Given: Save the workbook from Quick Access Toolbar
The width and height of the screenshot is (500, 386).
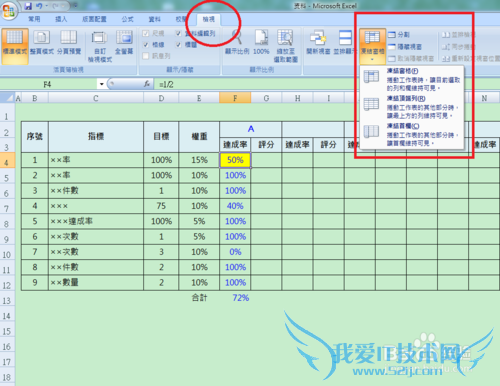Looking at the screenshot, I should (28, 6).
